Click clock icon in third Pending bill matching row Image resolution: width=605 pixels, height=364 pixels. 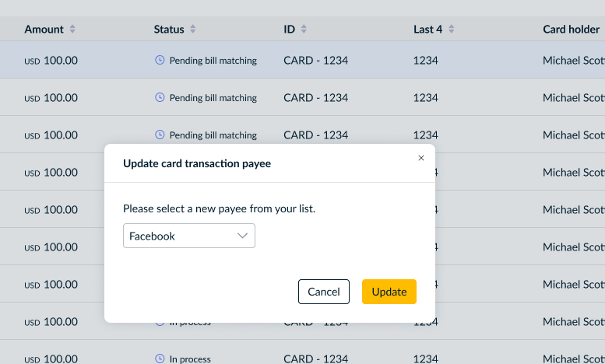coord(160,135)
